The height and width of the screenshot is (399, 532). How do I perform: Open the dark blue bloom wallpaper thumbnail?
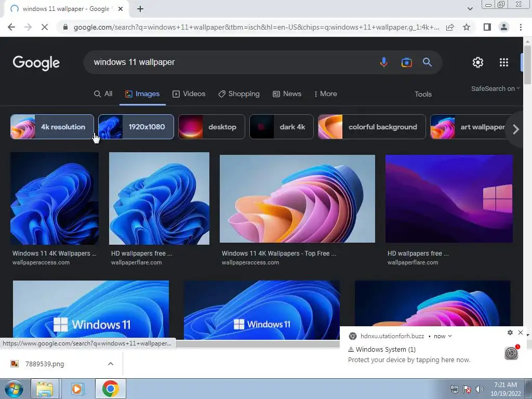(54, 198)
